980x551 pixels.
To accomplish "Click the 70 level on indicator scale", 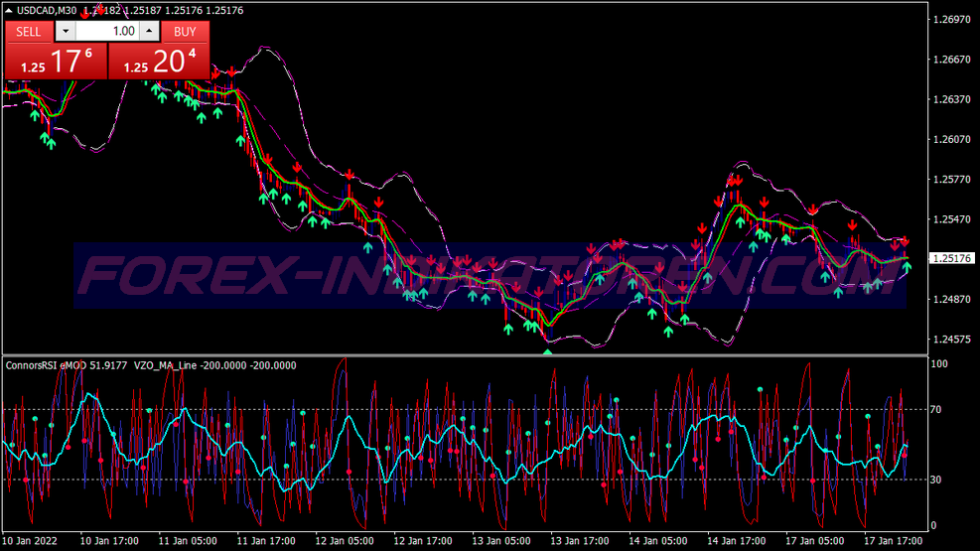I will point(935,410).
